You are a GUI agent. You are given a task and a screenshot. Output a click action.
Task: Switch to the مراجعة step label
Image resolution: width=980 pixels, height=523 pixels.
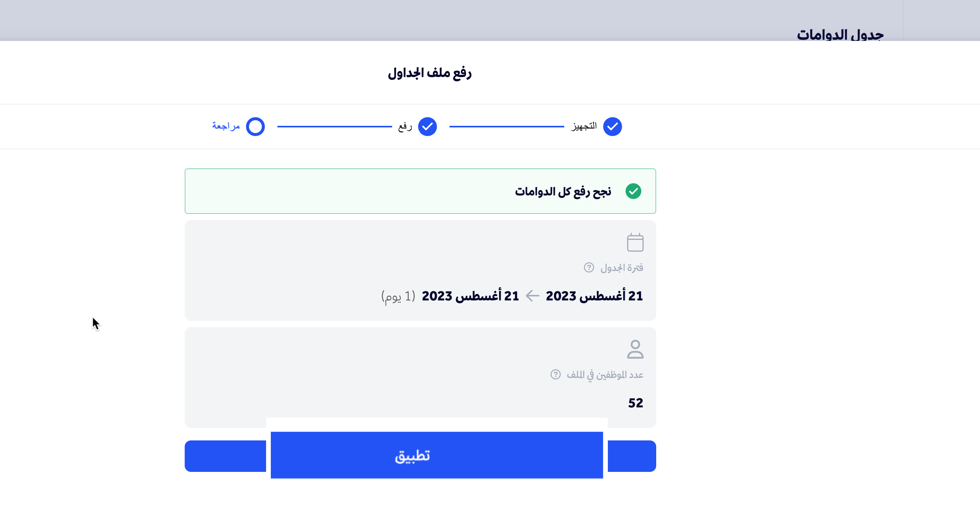226,126
